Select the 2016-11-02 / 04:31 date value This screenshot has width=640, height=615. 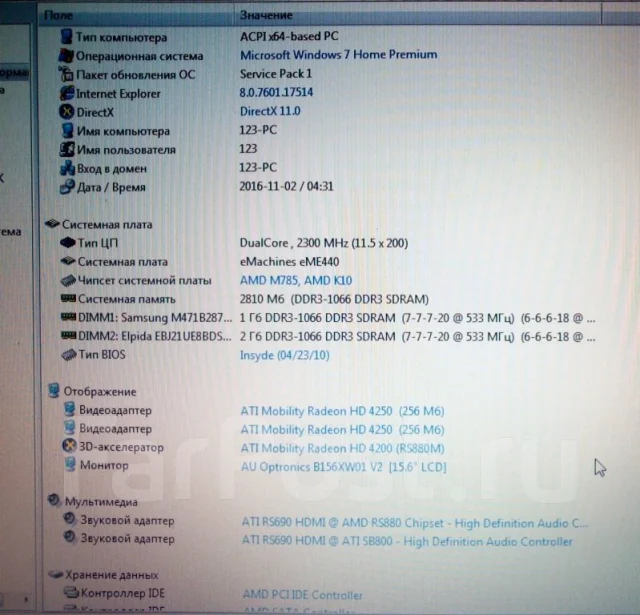[287, 186]
